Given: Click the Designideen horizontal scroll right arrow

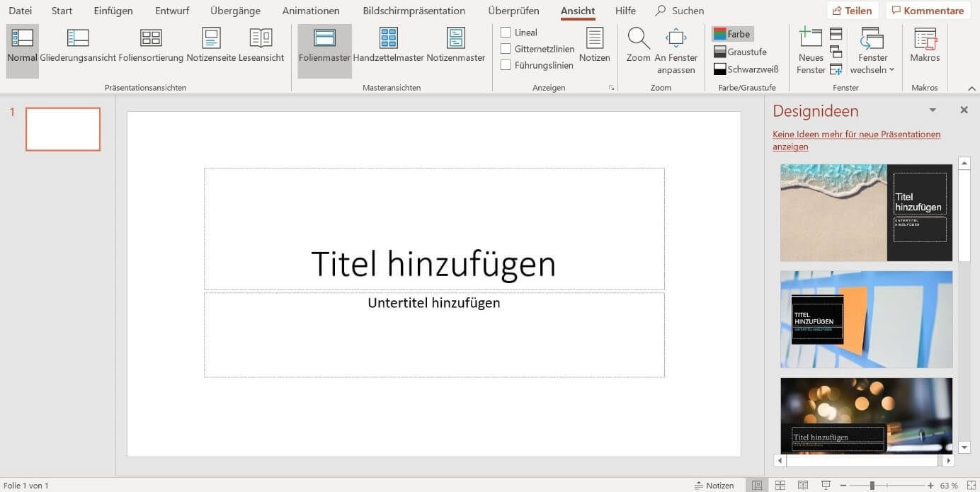Looking at the screenshot, I should click(950, 461).
